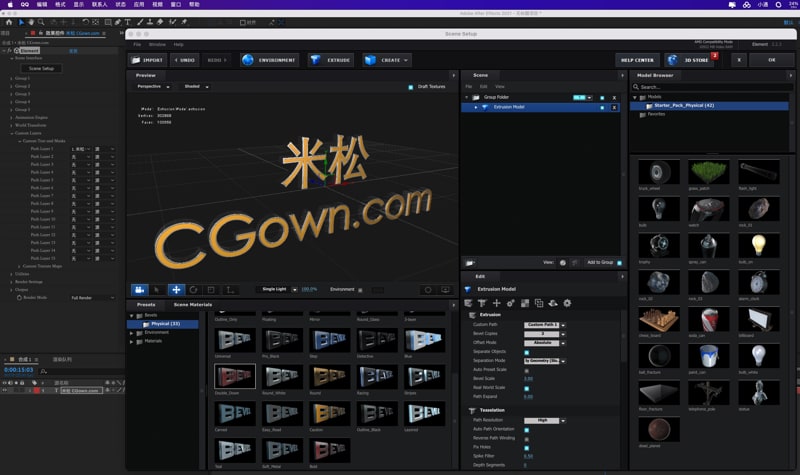Click the duplicate squares icon in Edit toolbar
This screenshot has width=800, height=475.
click(x=539, y=303)
